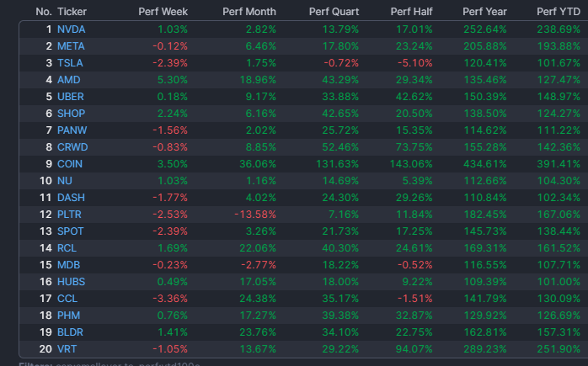The height and width of the screenshot is (366, 588).
Task: Open the UBER ticker link
Action: click(71, 97)
